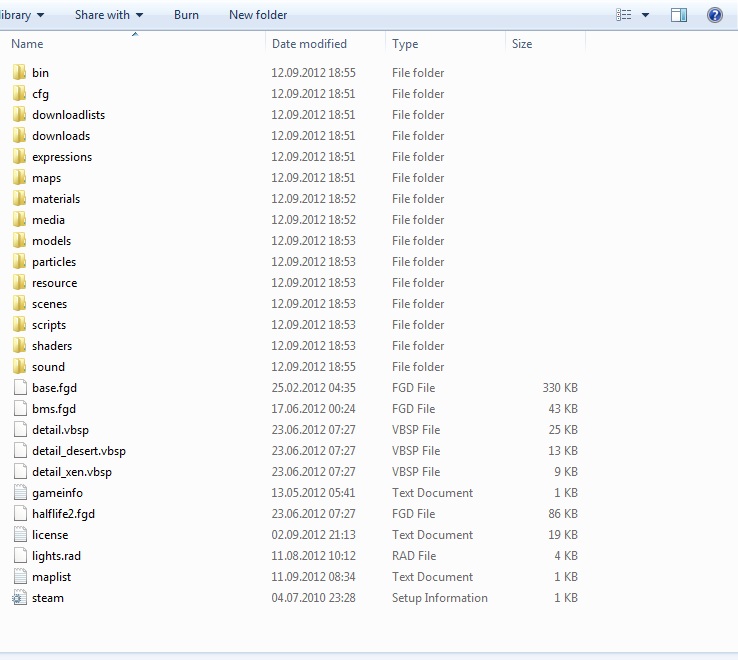Click the sound folder icon
Screen dimensions: 738x660
point(20,367)
